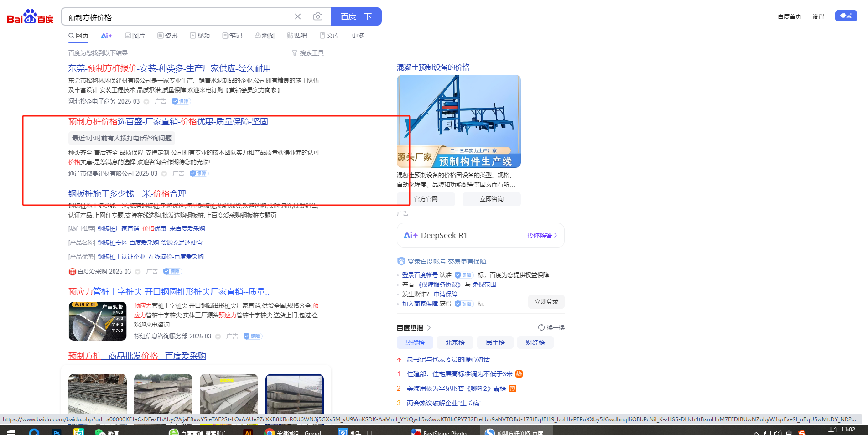The height and width of the screenshot is (435, 868).
Task: Open image search via the camera icon
Action: coord(318,16)
